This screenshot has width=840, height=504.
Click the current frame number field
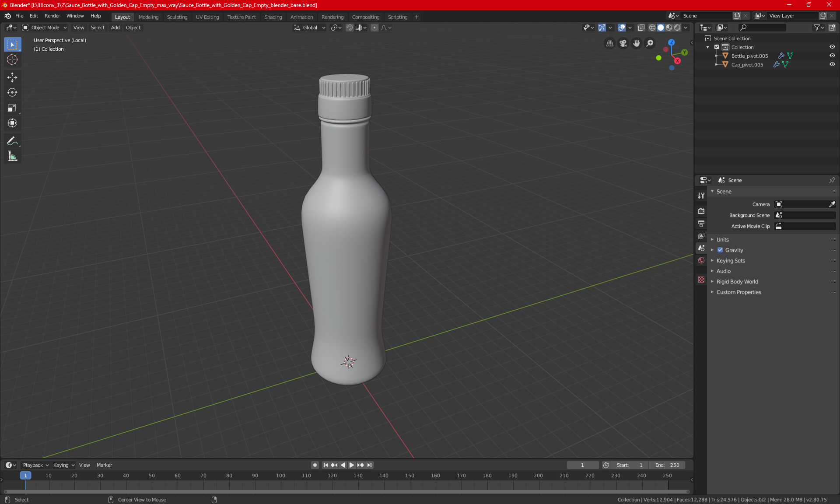[x=582, y=465]
